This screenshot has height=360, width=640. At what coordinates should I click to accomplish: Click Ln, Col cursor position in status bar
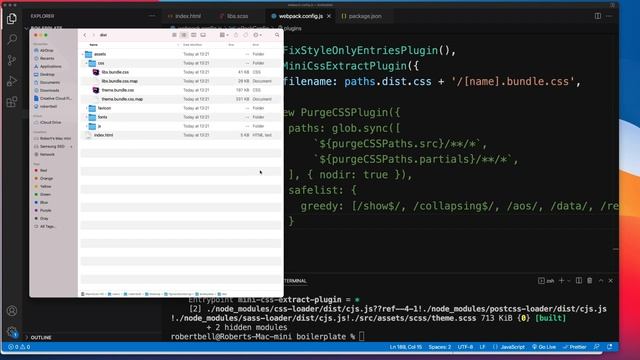tap(405, 347)
